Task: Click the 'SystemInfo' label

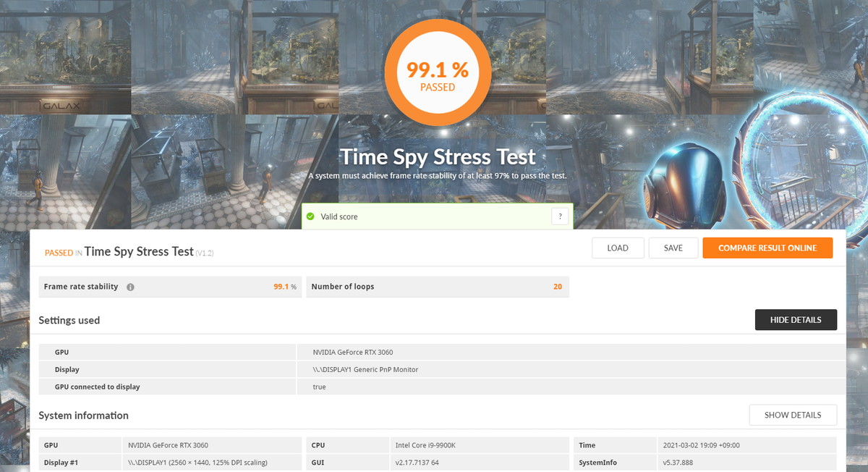Action: pos(597,462)
